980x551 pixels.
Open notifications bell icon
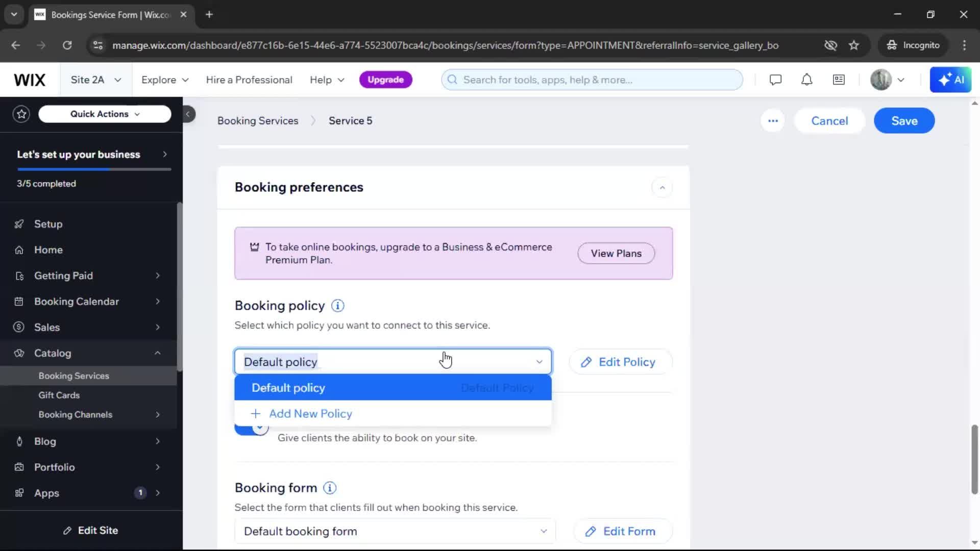pyautogui.click(x=806, y=80)
